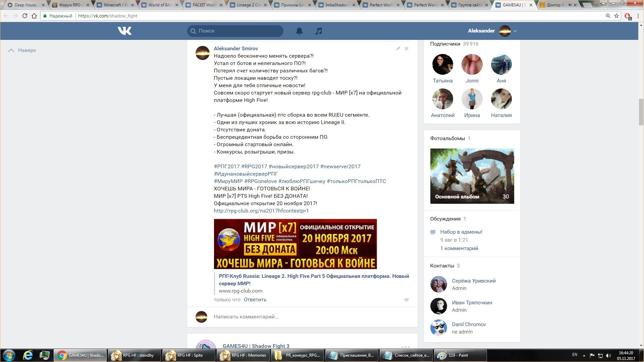Screen dimensions: 644x362
Task: Switch to the Lineage 2 Classic tab
Action: (248, 5)
